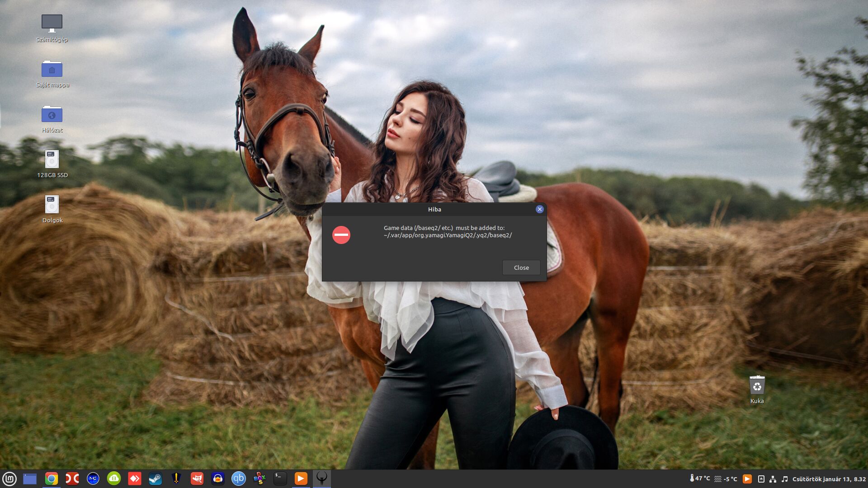Image resolution: width=868 pixels, height=488 pixels.
Task: Click the orange media player tray icon
Action: tap(747, 479)
